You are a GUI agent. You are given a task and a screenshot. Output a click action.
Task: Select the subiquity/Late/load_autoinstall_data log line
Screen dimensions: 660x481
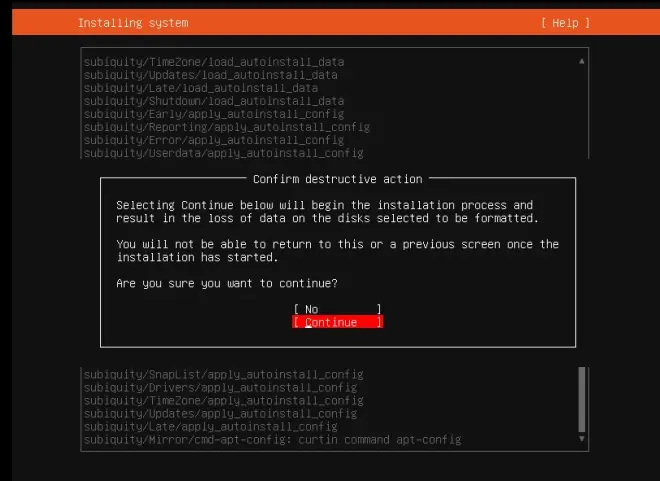pos(201,88)
